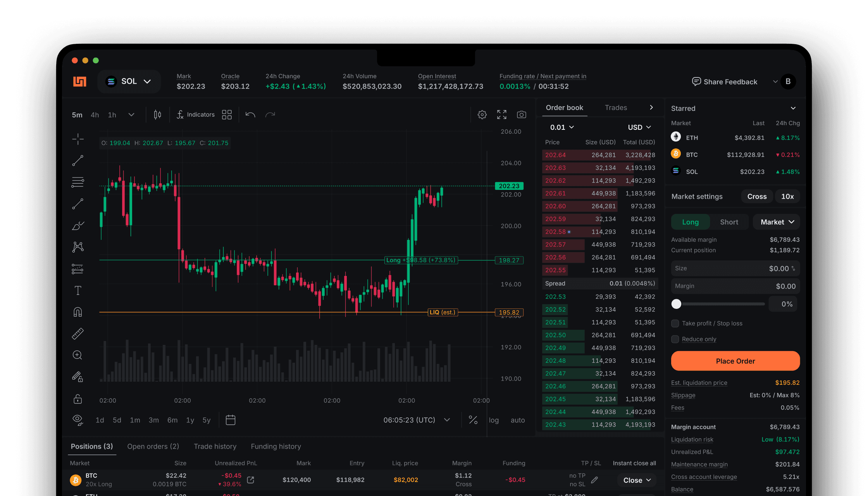Image resolution: width=868 pixels, height=496 pixels.
Task: Click the undo arrow in chart toolbar
Action: coord(250,115)
